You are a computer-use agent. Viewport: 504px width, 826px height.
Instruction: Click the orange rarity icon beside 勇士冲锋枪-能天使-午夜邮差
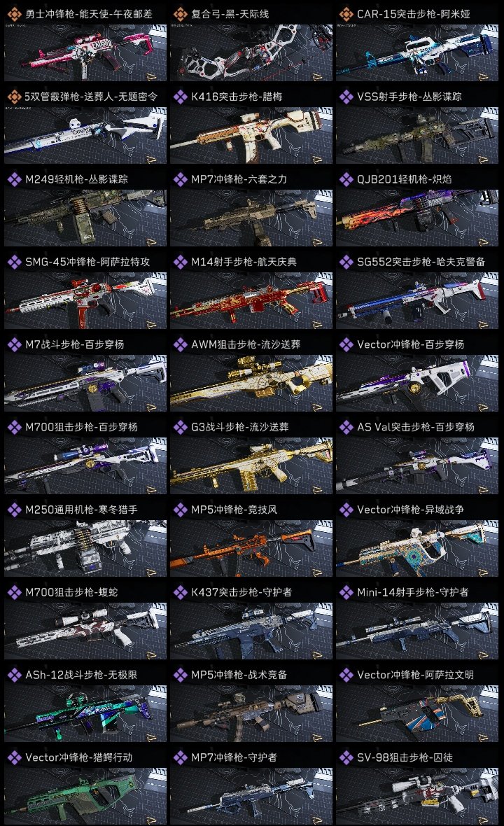tap(14, 14)
